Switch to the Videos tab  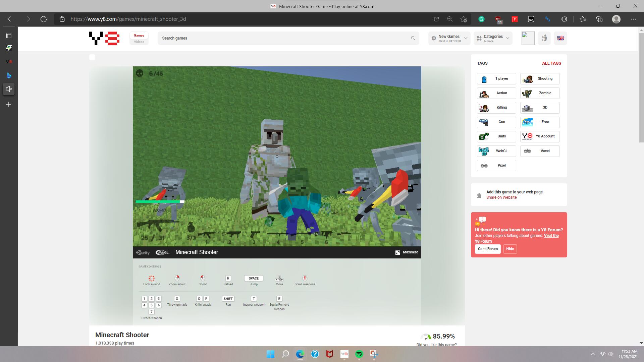pyautogui.click(x=139, y=42)
